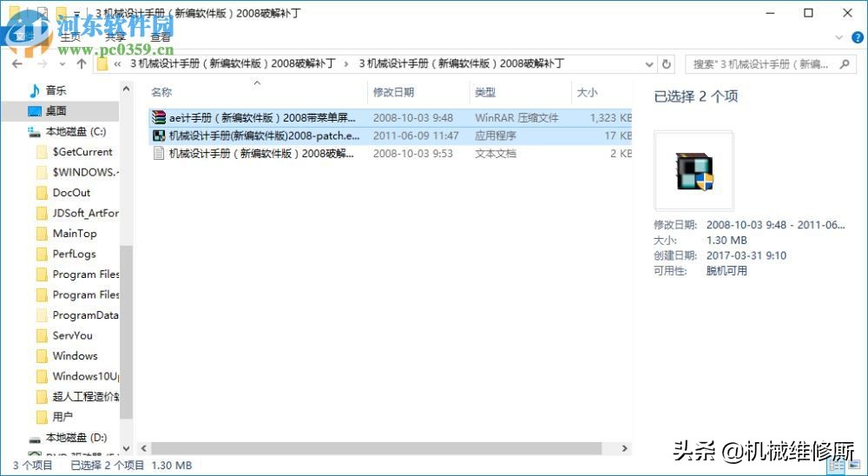Viewport: 868px width, 476px height.
Task: Open 本地磁盘 (C:) in the sidebar
Action: tap(76, 131)
